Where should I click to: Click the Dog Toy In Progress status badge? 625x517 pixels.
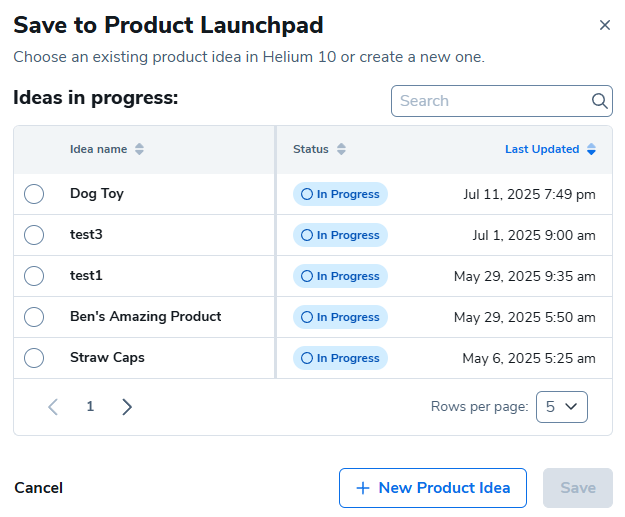(340, 194)
